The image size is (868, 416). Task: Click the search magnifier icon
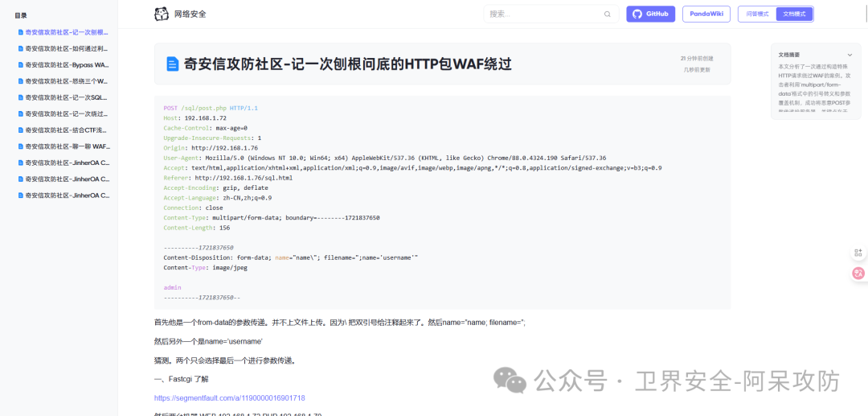pyautogui.click(x=608, y=14)
